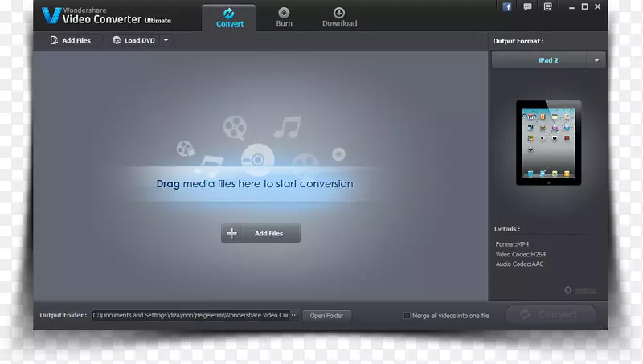Click the browse ellipsis button beside output path
Image resolution: width=643 pixels, height=364 pixels.
295,316
